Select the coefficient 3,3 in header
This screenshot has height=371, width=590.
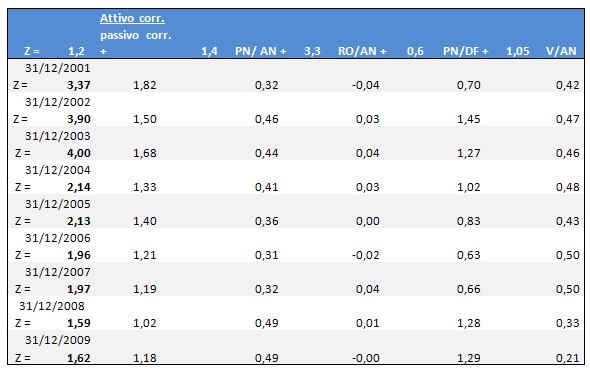312,51
